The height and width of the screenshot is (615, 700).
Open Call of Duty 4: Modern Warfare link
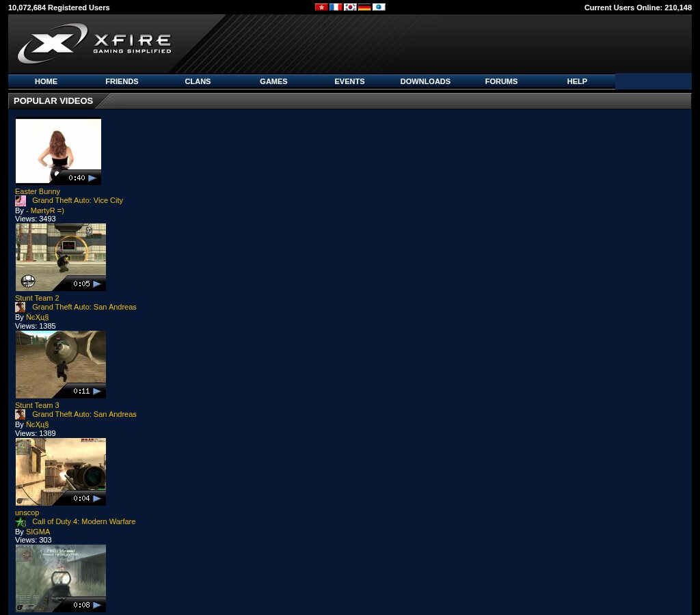(x=84, y=521)
